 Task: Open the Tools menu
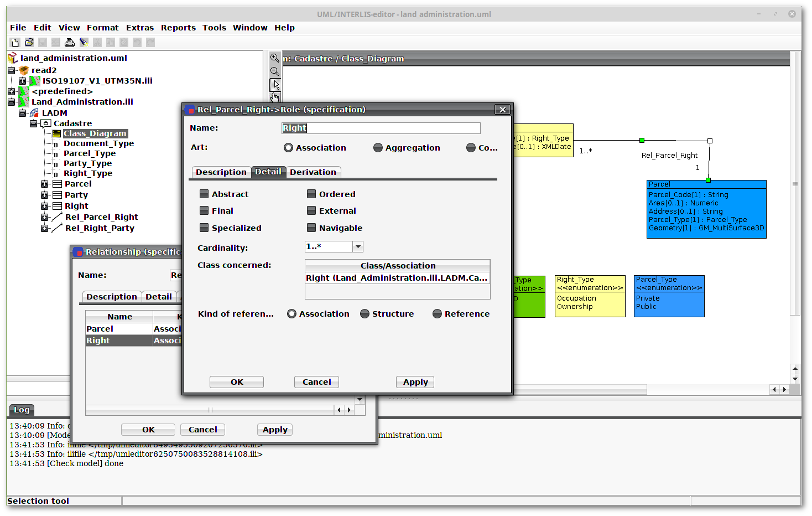click(x=214, y=28)
